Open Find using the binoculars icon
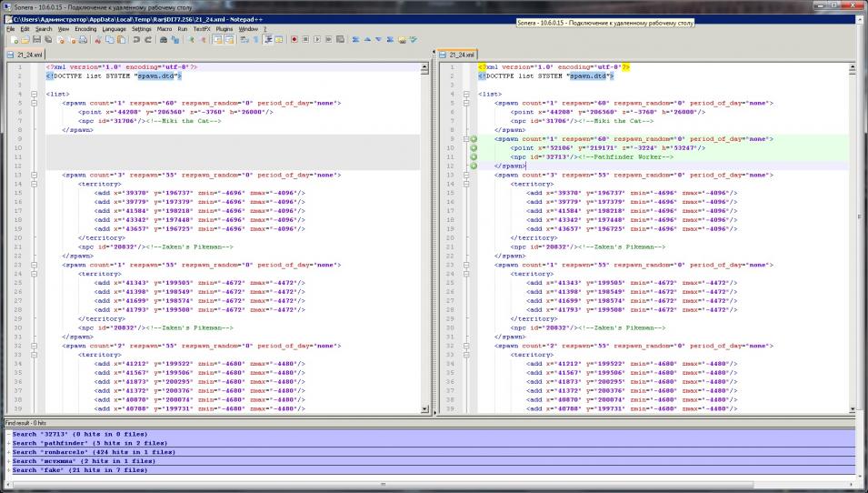868x493 pixels. [164, 39]
